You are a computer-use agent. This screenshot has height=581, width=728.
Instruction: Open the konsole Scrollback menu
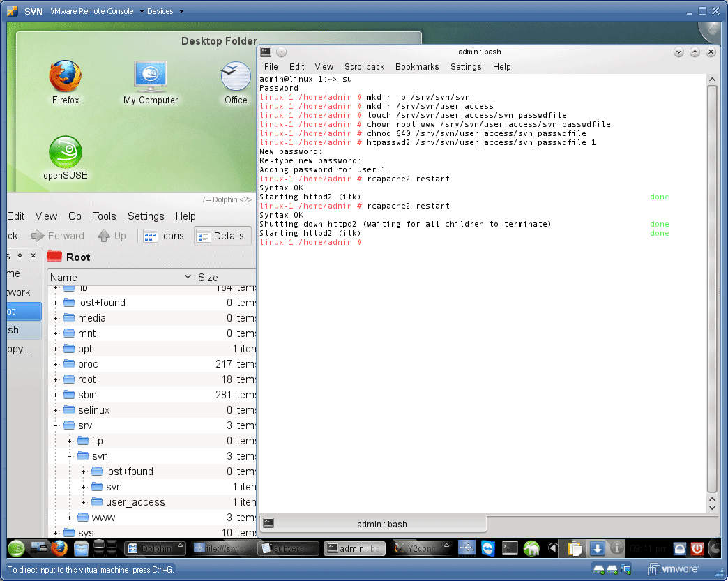coord(364,67)
